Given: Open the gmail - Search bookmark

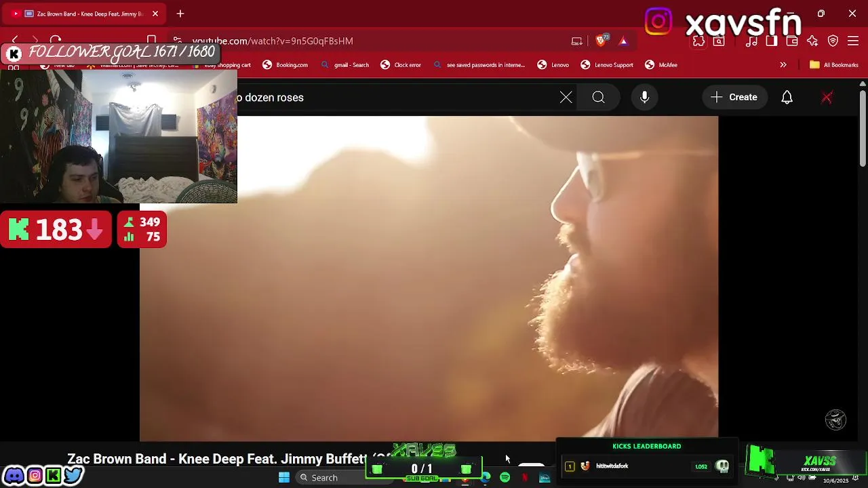Looking at the screenshot, I should tap(344, 65).
